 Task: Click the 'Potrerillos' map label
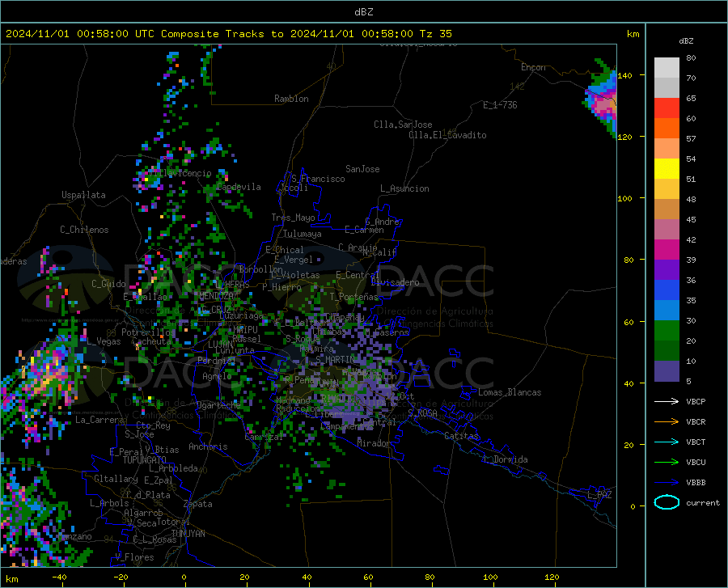coord(148,332)
